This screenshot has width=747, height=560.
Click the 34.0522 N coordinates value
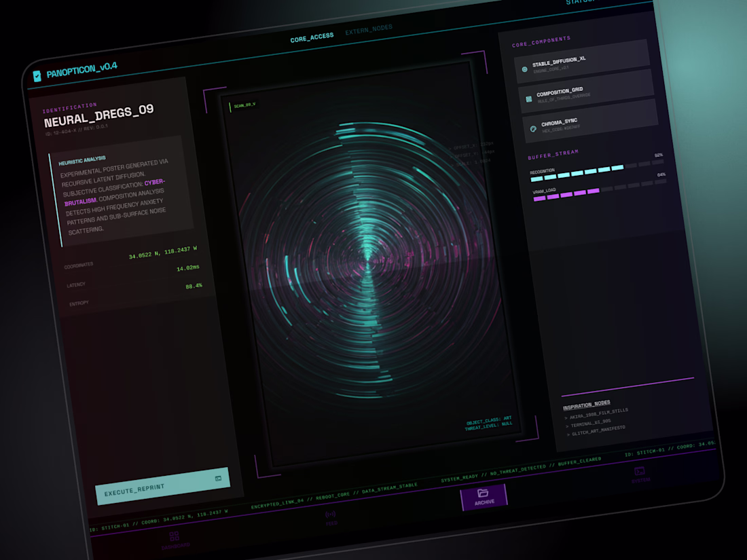(163, 253)
